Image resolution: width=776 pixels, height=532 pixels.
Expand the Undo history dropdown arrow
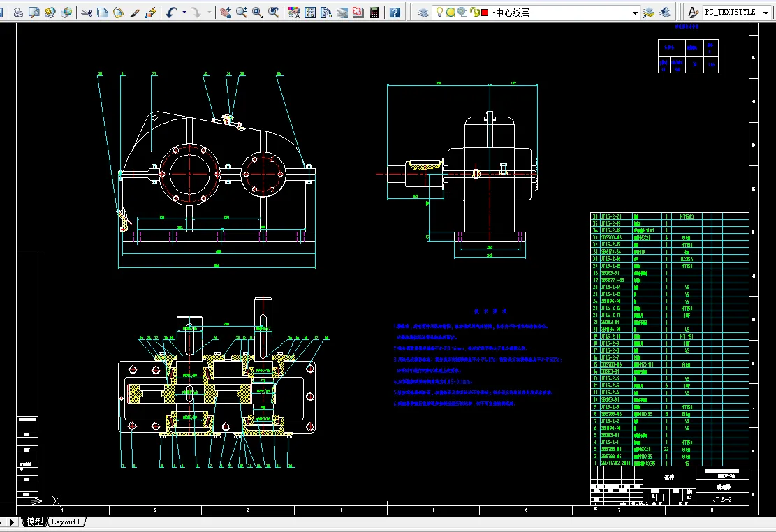(x=184, y=13)
